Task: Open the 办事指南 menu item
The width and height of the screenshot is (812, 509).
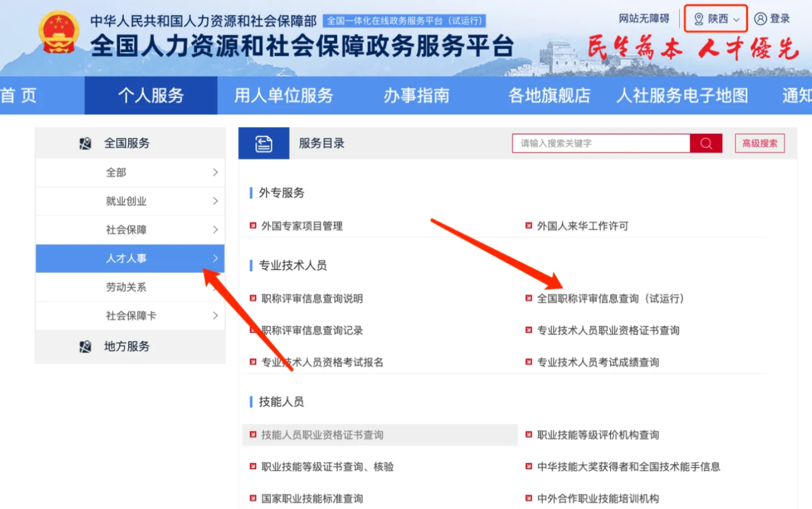Action: [416, 95]
